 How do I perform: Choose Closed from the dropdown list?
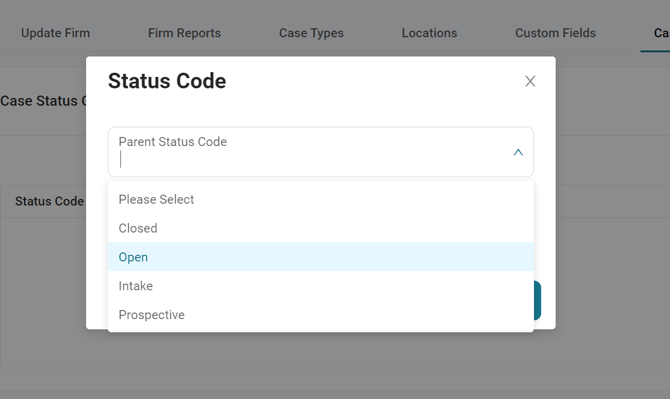pyautogui.click(x=320, y=228)
